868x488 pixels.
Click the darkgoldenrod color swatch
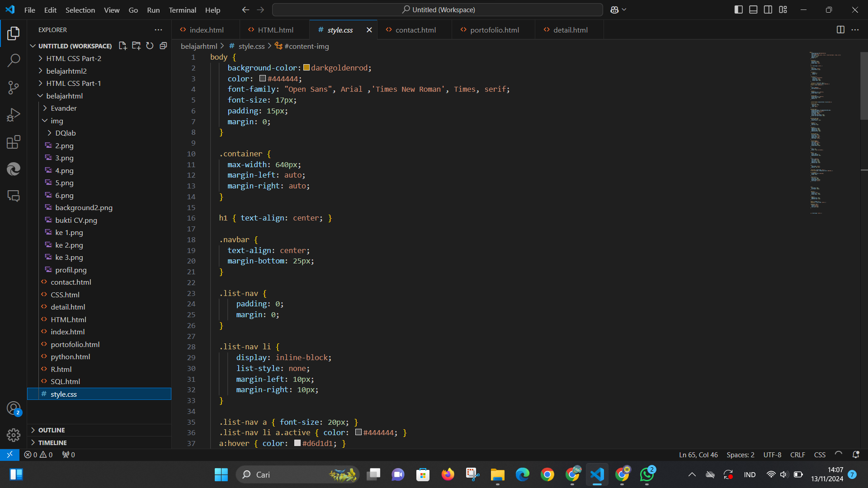pos(307,68)
